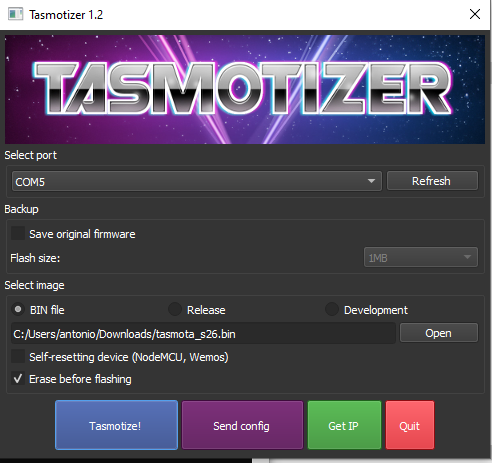
Task: Click the Save original firmware label
Action: pos(82,234)
